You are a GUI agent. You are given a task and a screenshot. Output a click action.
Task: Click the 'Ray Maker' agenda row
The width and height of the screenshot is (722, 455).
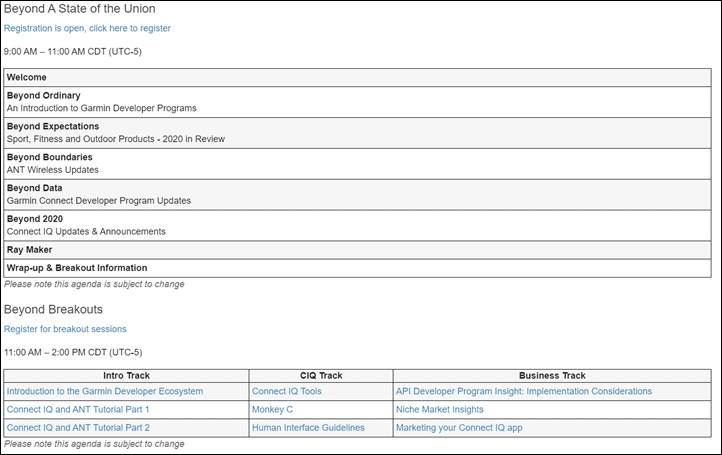(357, 250)
